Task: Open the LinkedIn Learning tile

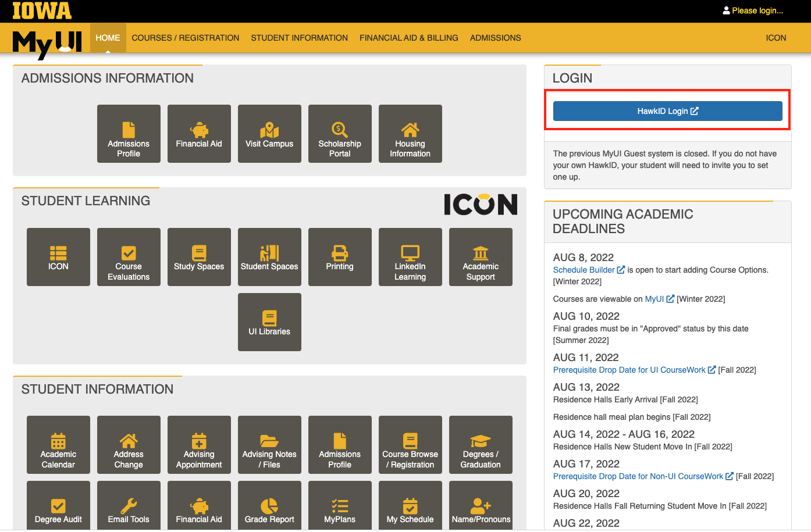Action: pyautogui.click(x=410, y=257)
